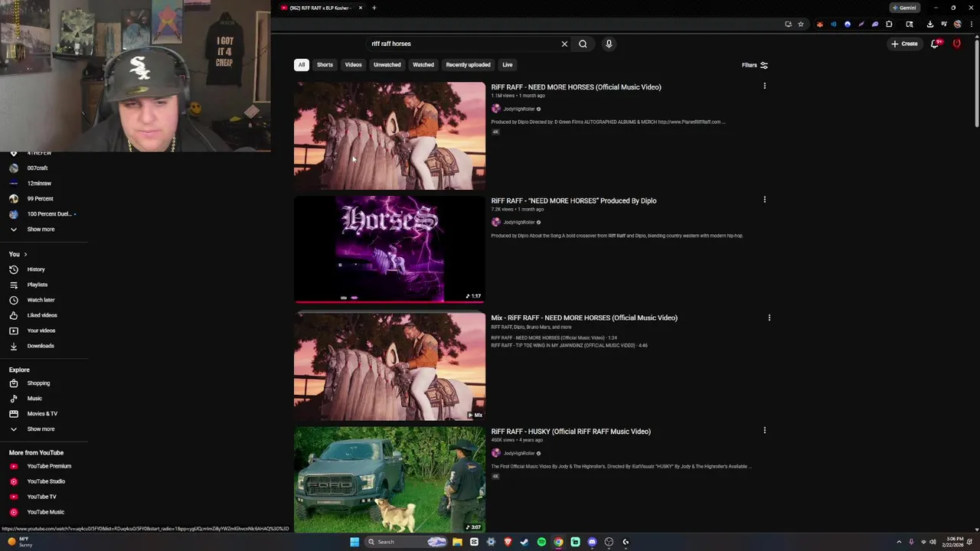Open NEED MORE HORSES Produced By Diplo title
The image size is (980, 551).
point(573,201)
